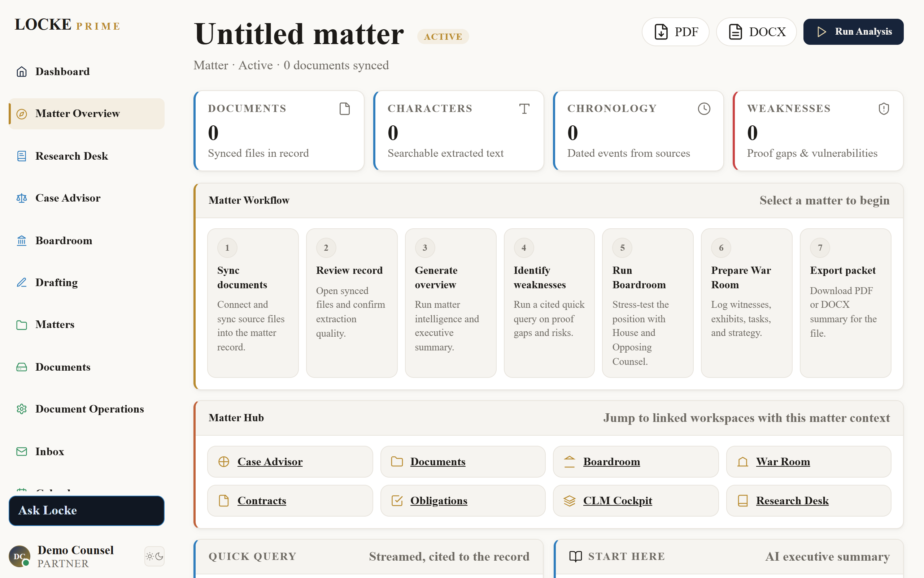
Task: Click the Documents drive icon in sidebar
Action: pos(22,367)
